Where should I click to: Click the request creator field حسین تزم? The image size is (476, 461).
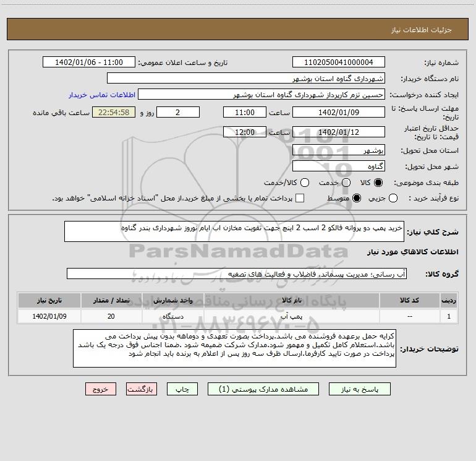point(261,94)
